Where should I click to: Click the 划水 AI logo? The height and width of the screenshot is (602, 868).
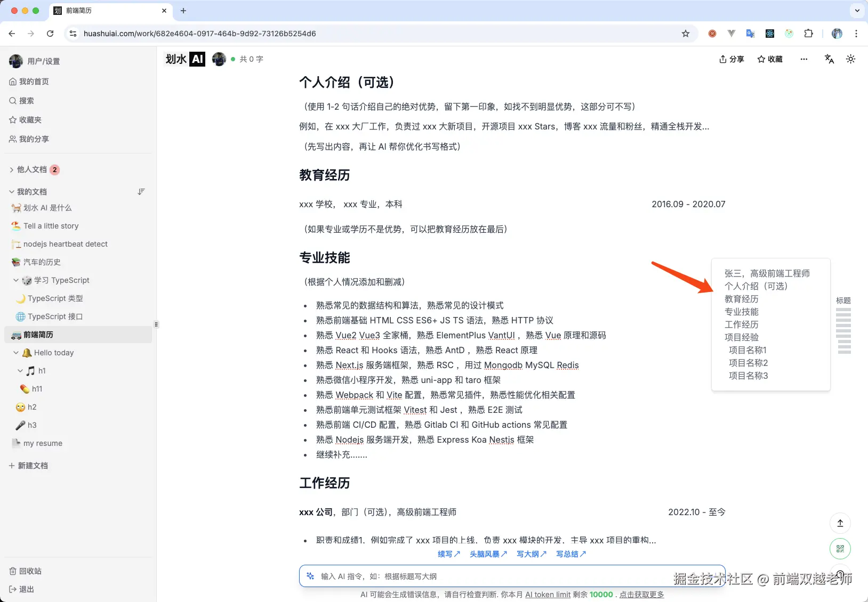pos(185,59)
